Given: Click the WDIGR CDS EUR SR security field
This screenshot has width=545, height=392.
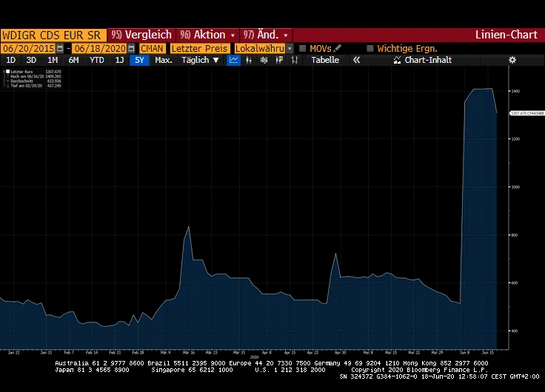Looking at the screenshot, I should (x=53, y=35).
